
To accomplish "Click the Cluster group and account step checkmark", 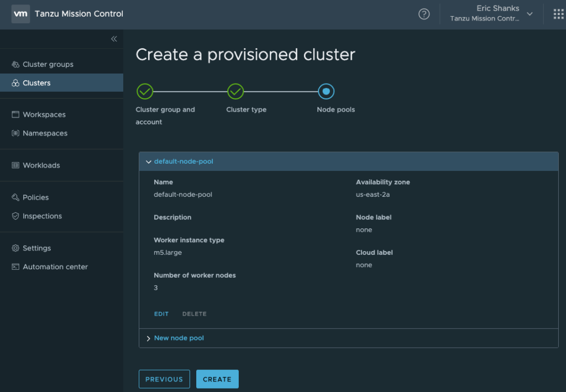I will point(145,91).
